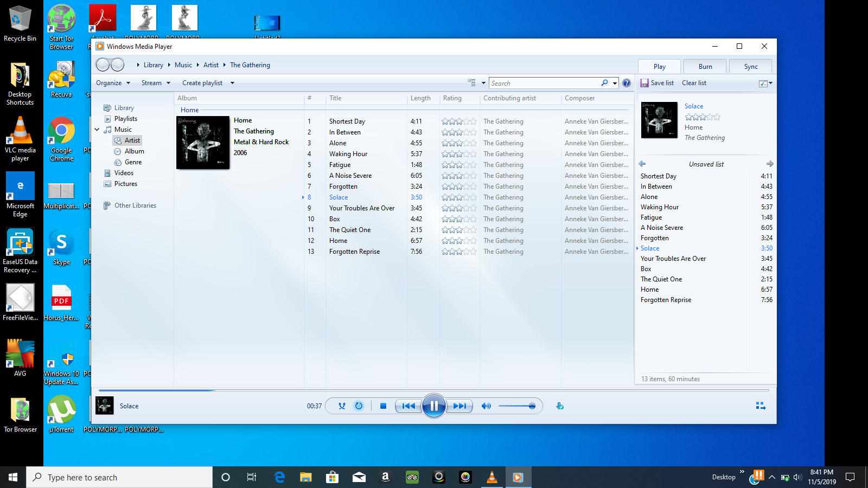This screenshot has width=868, height=488.
Task: Open Microsoft Store on taskbar
Action: 333,477
